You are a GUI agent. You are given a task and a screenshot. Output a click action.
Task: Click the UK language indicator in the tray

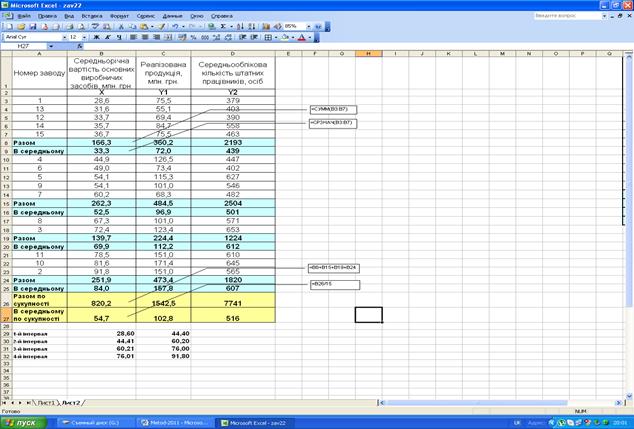tap(517, 423)
